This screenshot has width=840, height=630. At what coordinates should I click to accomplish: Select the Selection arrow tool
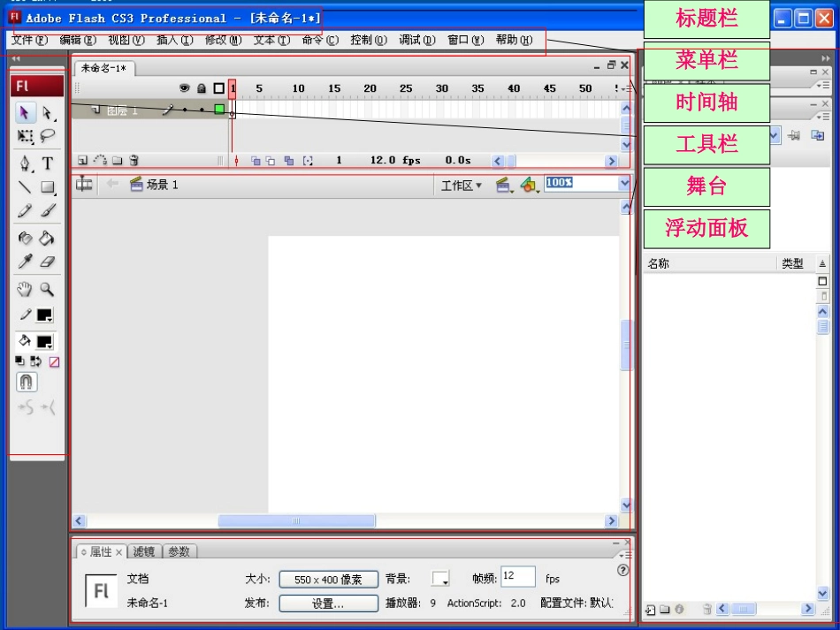25,112
